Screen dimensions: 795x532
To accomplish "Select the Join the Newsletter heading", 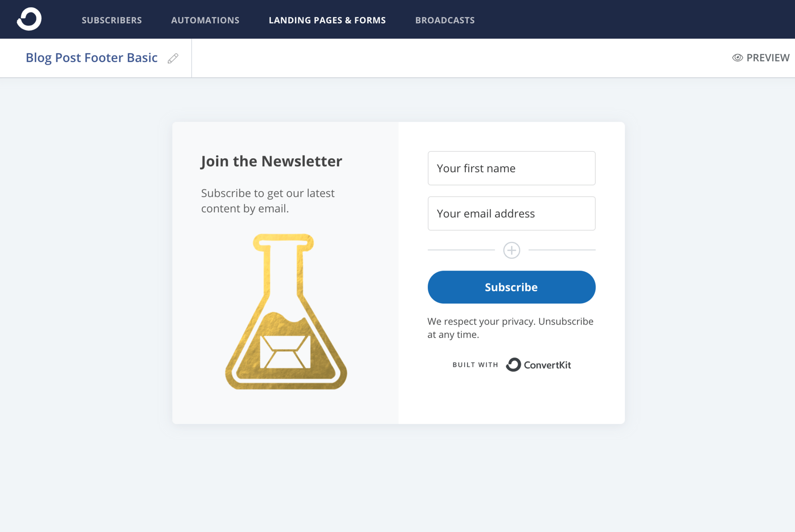I will click(271, 161).
